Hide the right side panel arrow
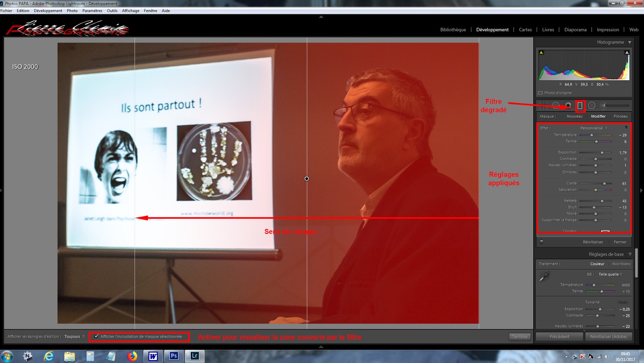 coord(642,190)
